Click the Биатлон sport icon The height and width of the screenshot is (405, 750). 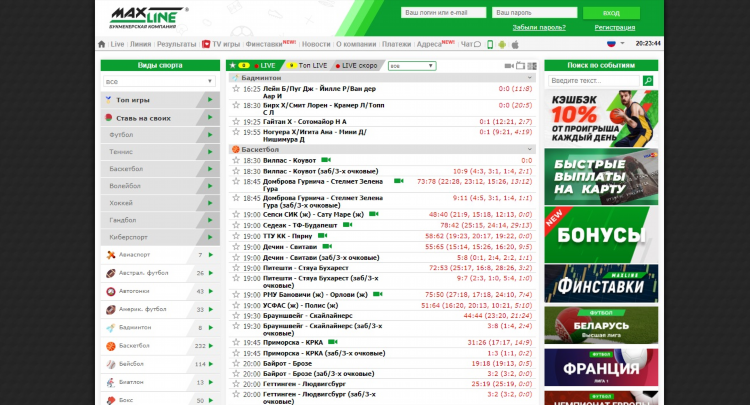click(111, 382)
